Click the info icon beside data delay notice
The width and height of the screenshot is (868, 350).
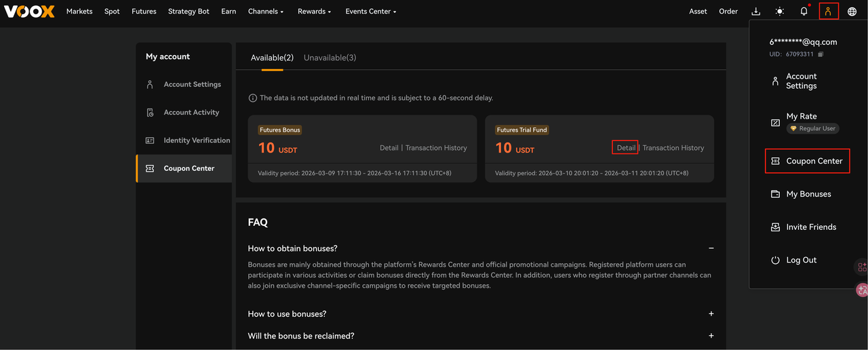click(x=253, y=98)
